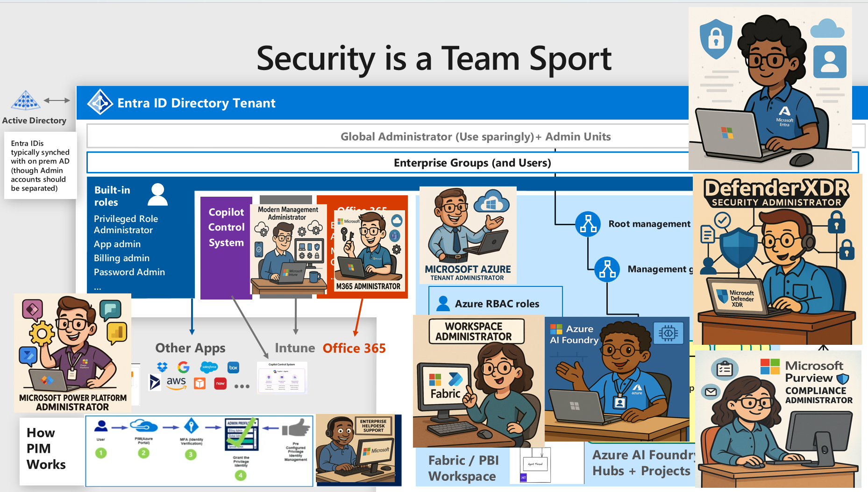Viewport: 868px width, 492px height.
Task: Click the PIM (Azure Portal) cloud icon
Action: pos(143,426)
